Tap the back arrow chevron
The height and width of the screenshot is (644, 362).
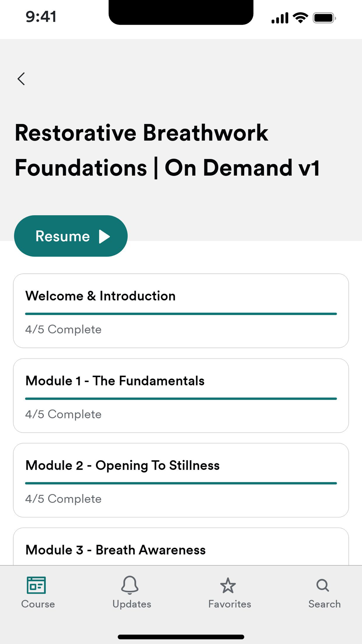(x=21, y=79)
